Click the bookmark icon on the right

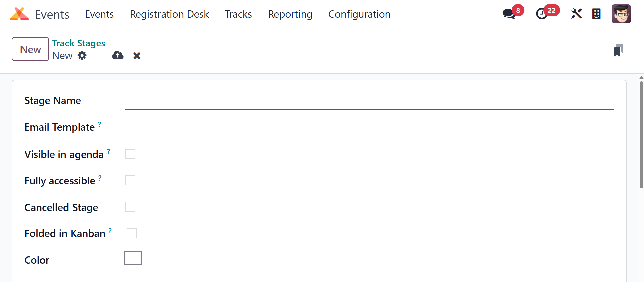(x=618, y=50)
